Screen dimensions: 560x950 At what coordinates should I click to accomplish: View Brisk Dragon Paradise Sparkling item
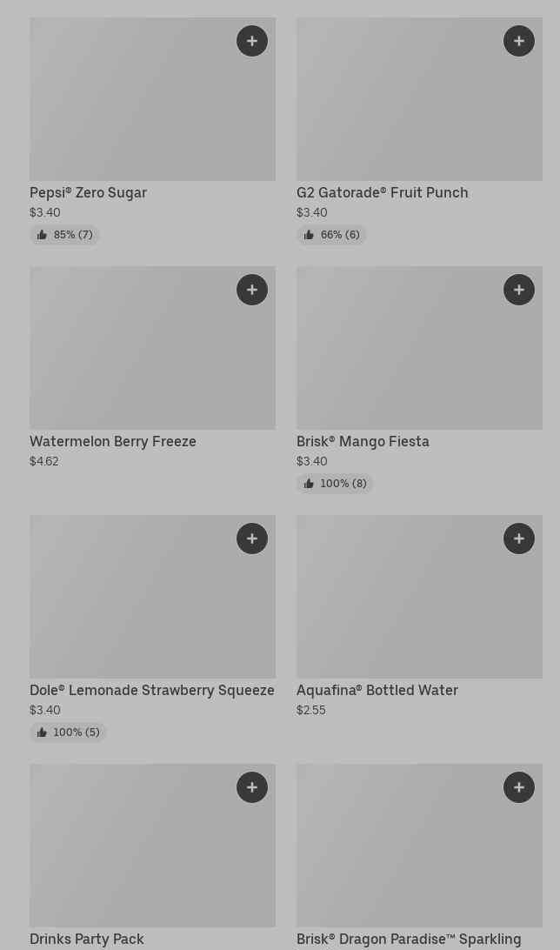click(x=409, y=939)
